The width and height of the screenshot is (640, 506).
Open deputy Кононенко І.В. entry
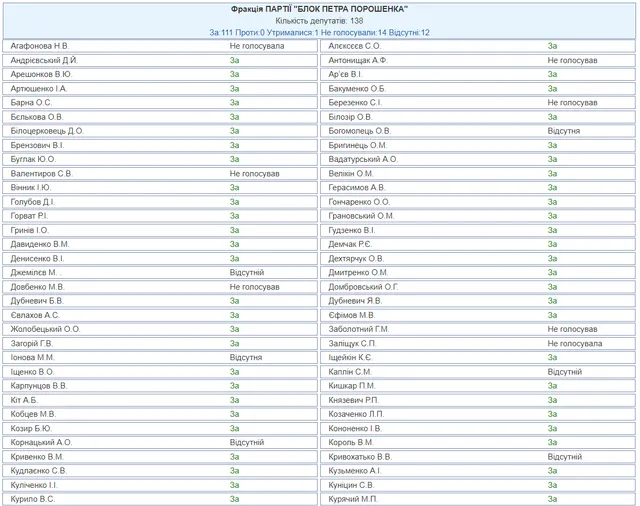[x=355, y=427]
